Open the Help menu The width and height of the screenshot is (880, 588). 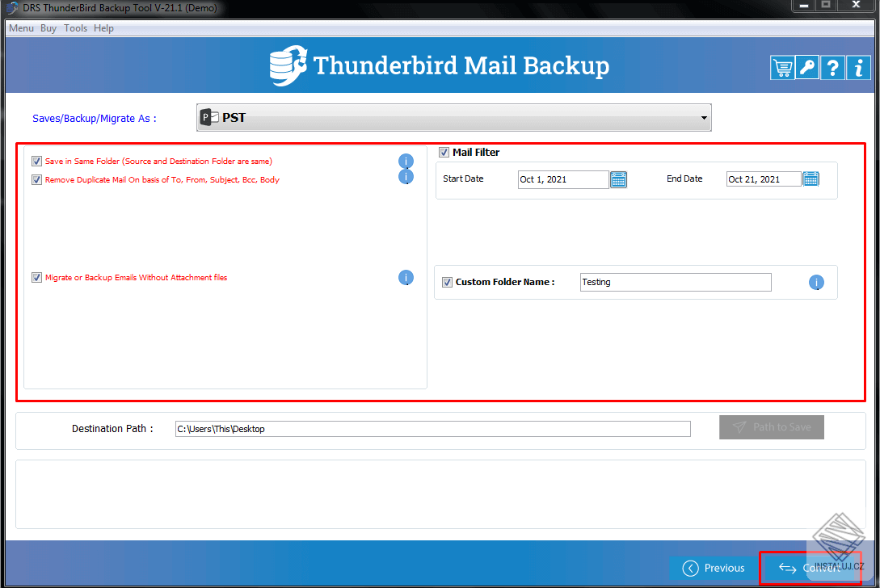pos(103,28)
